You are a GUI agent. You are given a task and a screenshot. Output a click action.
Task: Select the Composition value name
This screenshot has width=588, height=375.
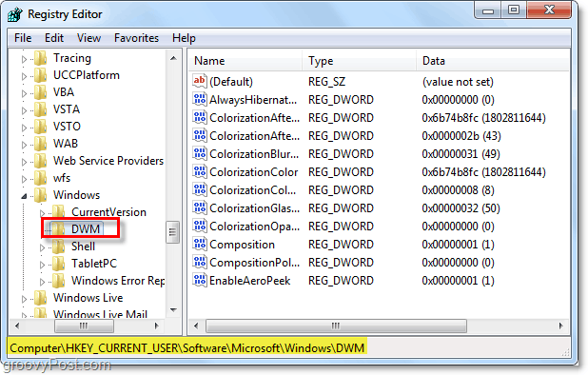(x=242, y=245)
